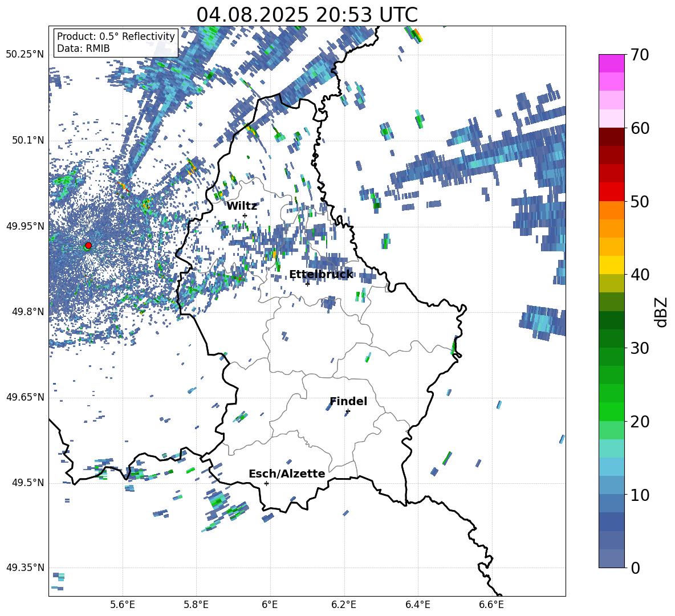
Task: Click the 6°E longitude label
Action: [270, 605]
